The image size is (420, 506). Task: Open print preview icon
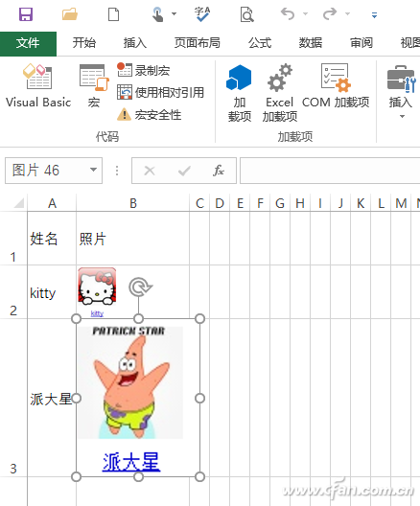[247, 14]
